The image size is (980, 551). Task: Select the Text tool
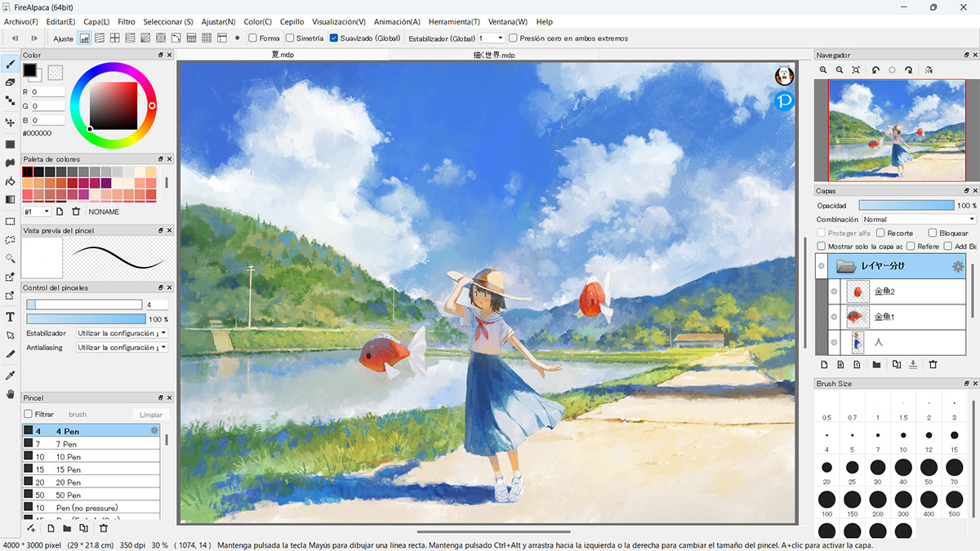pos(11,317)
